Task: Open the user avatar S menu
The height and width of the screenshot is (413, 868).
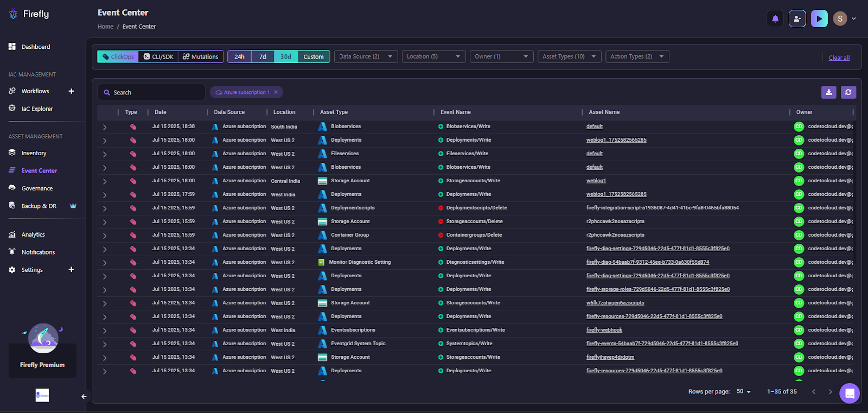Action: pos(845,18)
